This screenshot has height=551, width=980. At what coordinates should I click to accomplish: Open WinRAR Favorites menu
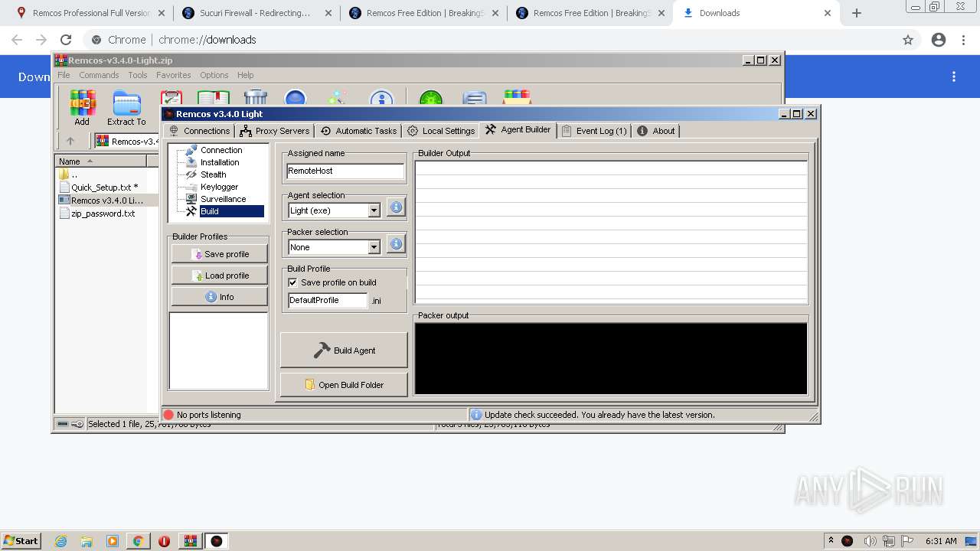(174, 75)
